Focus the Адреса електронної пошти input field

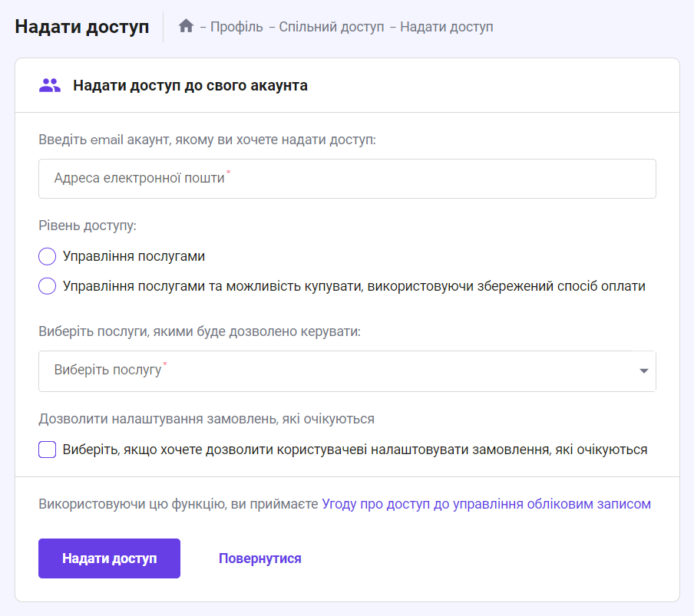point(347,179)
